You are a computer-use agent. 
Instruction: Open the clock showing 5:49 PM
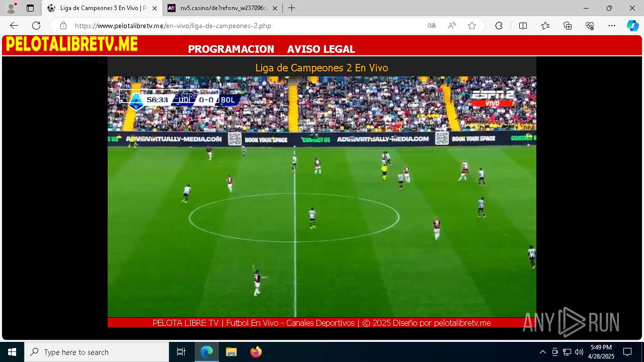pos(601,352)
